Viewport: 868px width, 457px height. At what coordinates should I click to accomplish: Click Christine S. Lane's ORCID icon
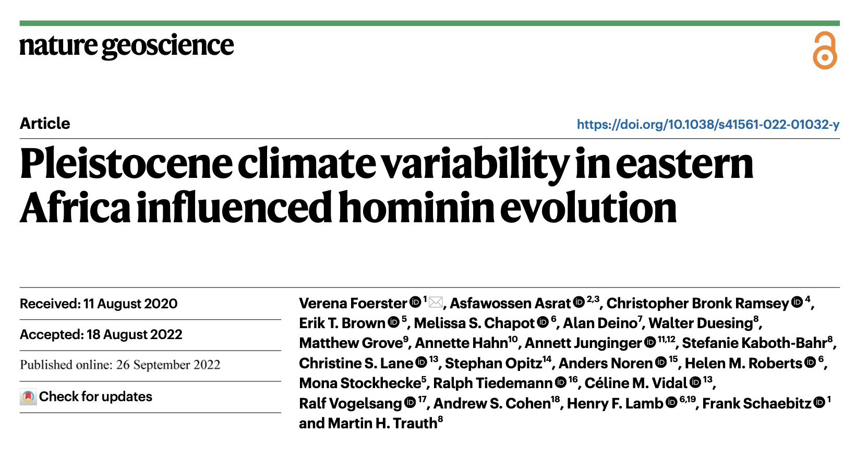click(x=421, y=362)
